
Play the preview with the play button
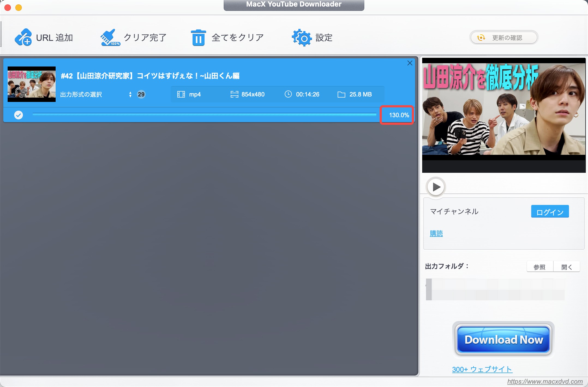pyautogui.click(x=436, y=187)
